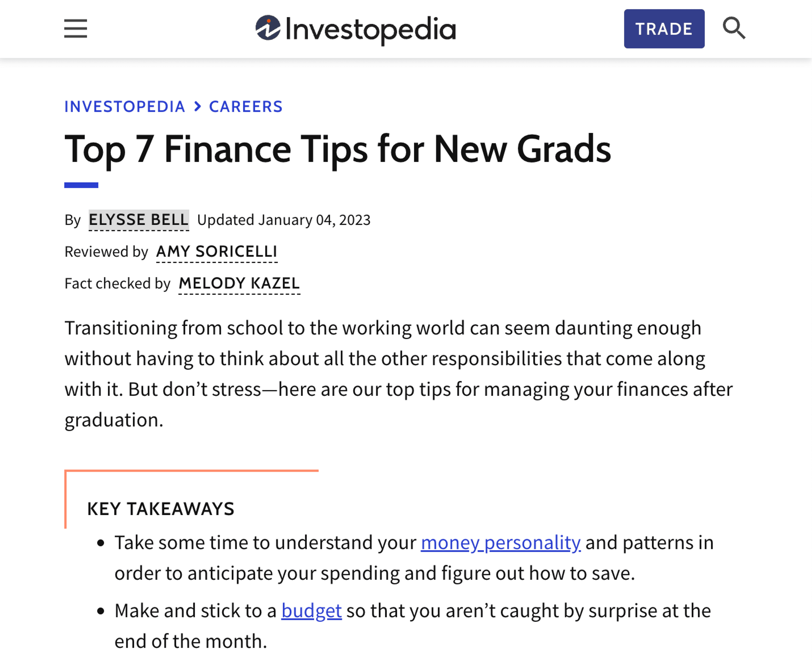This screenshot has height=663, width=812.
Task: Click the search magnifier icon
Action: point(734,28)
